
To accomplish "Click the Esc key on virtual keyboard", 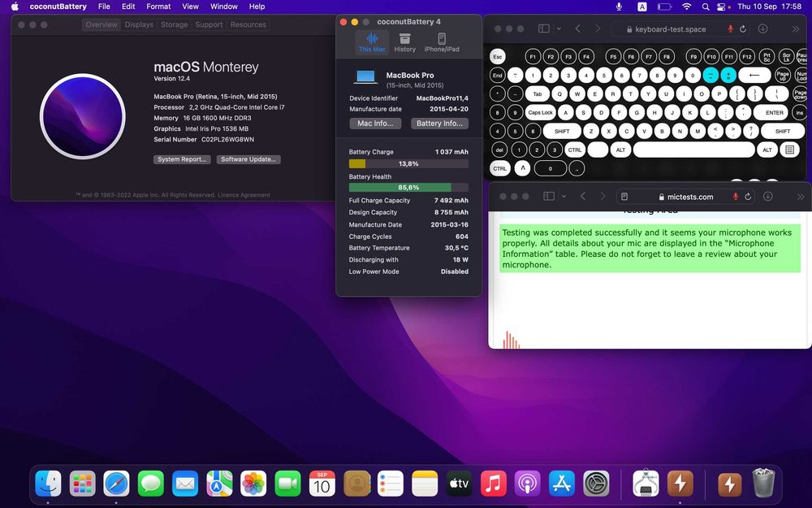I will [x=498, y=57].
